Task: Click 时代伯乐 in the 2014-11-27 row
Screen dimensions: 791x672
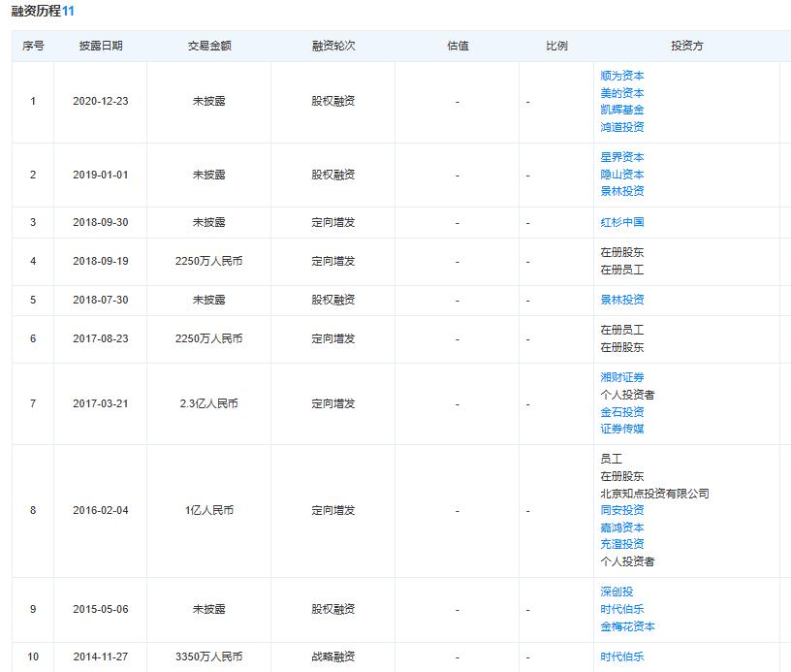Action: click(x=622, y=656)
